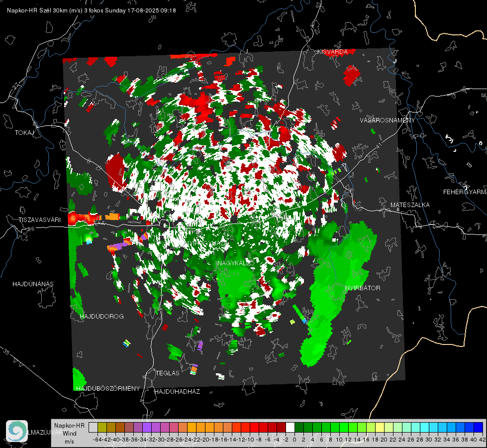Pick the yellow swatch between 18 and 20
This screenshot has height=448, width=487.
click(x=380, y=427)
